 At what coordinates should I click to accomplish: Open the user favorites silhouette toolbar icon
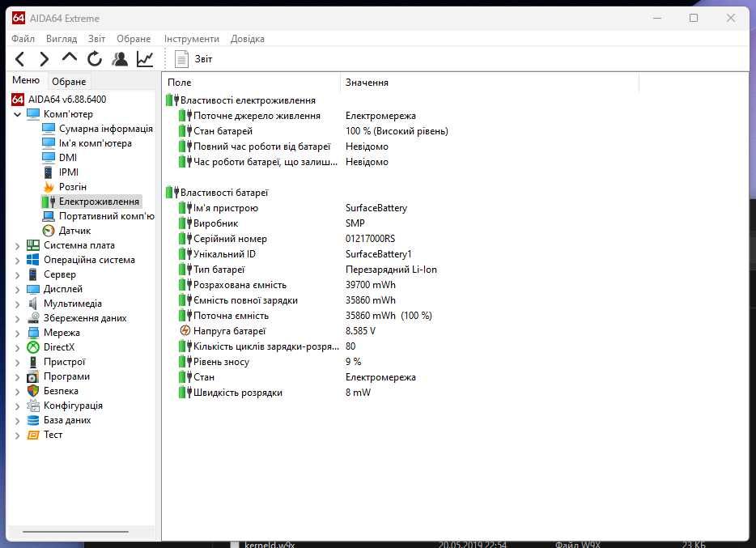tap(120, 59)
